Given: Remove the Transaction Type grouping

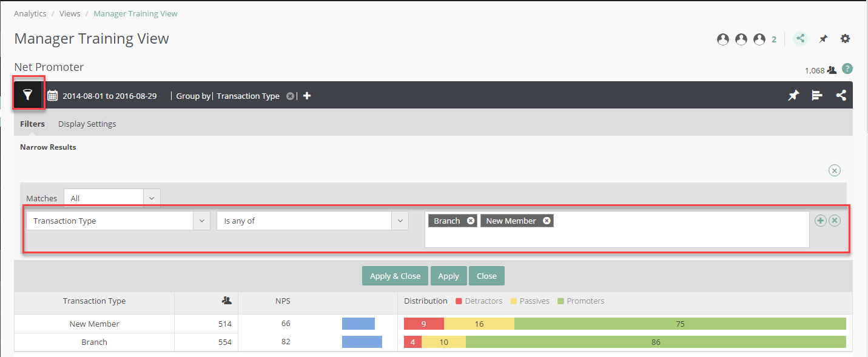Looking at the screenshot, I should tap(290, 96).
